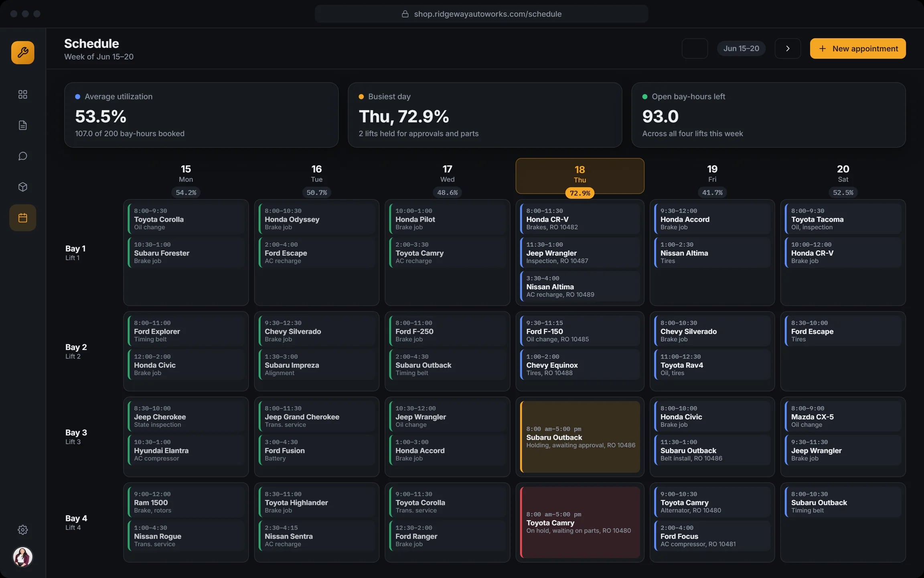This screenshot has height=578, width=924.
Task: Click the New appointment button
Action: pos(858,49)
